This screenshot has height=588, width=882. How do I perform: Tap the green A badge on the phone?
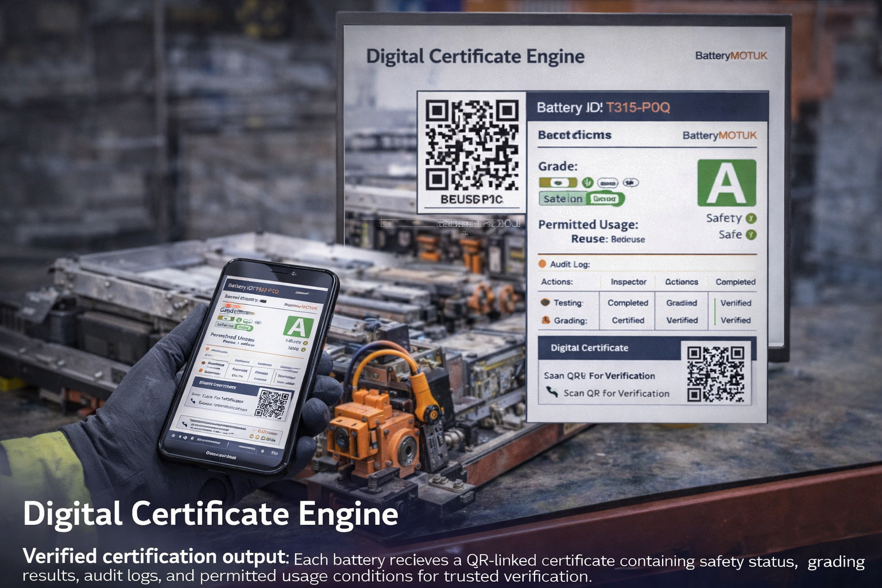click(298, 327)
